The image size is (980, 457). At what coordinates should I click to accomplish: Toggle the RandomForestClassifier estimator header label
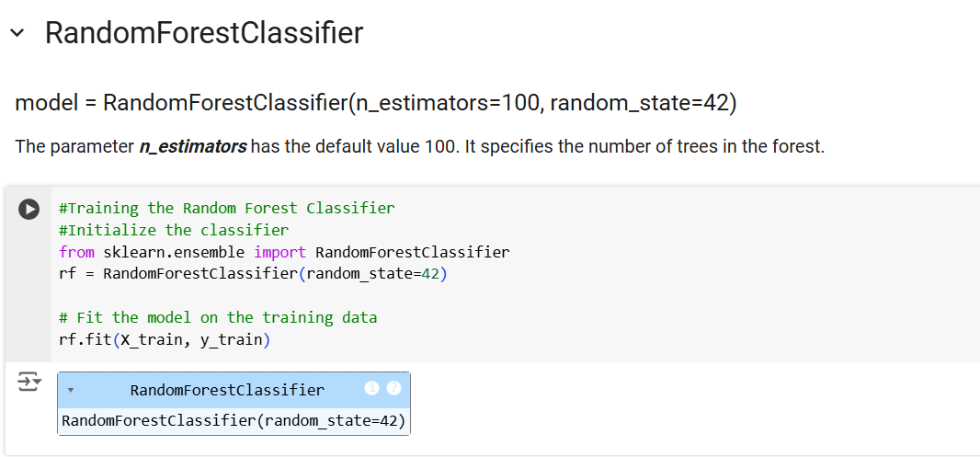coord(227,390)
